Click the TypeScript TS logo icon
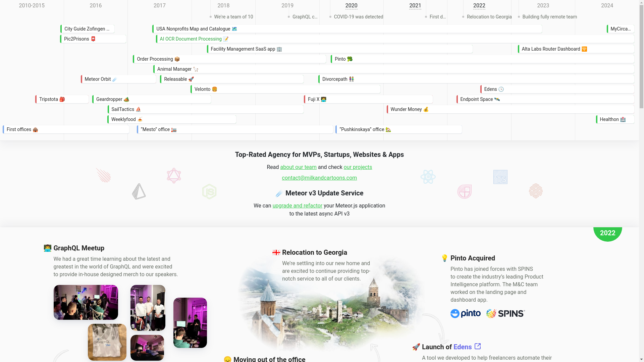The width and height of the screenshot is (644, 362). (500, 177)
